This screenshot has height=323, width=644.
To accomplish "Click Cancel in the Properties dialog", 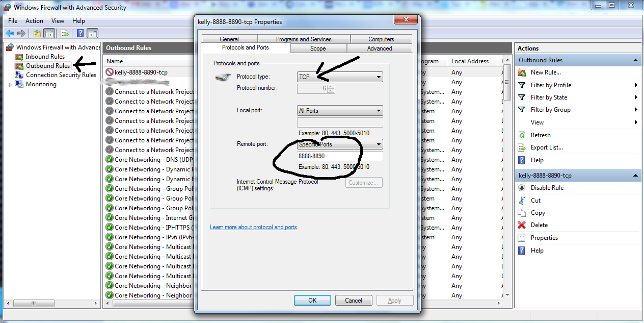I will (x=354, y=301).
